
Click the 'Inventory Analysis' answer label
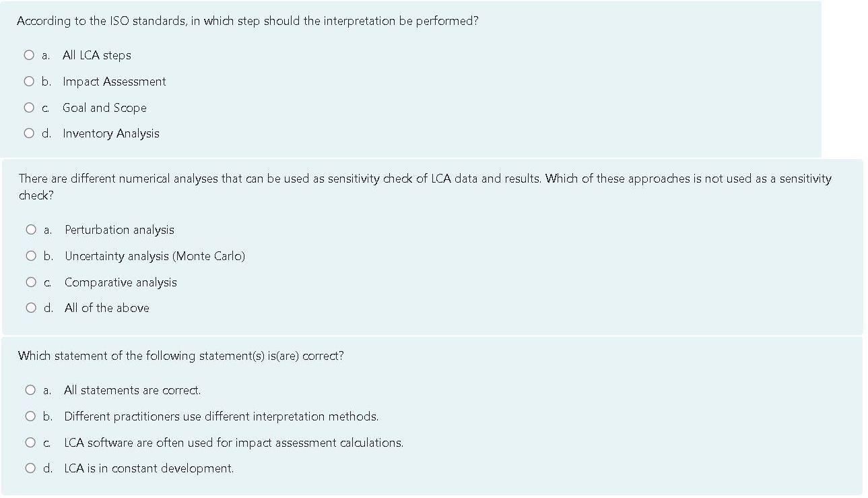[111, 133]
